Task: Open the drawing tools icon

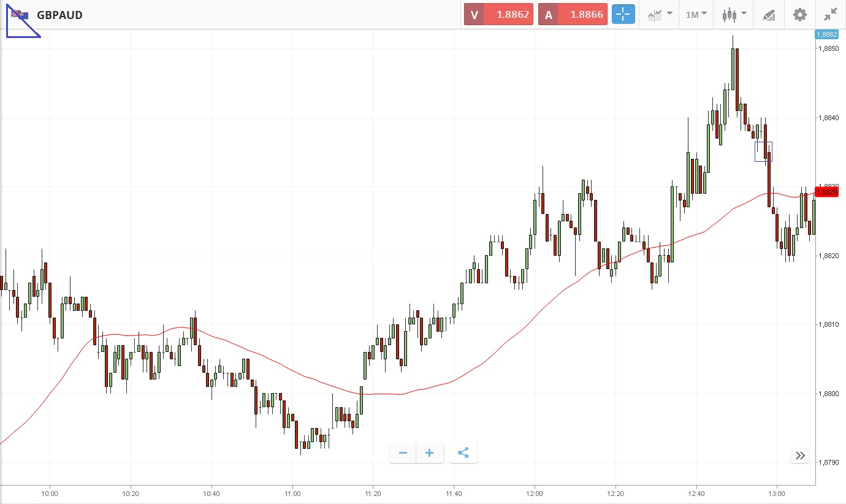Action: (x=769, y=15)
